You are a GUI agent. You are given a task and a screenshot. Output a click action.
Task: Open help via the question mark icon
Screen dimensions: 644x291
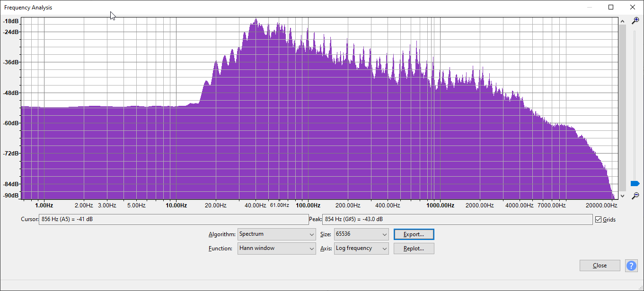click(x=631, y=265)
